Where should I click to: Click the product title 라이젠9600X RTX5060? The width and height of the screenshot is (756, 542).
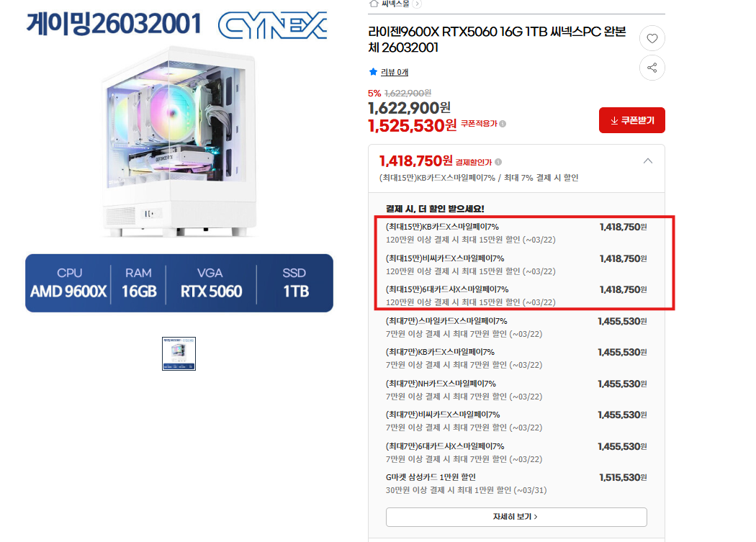(497, 40)
